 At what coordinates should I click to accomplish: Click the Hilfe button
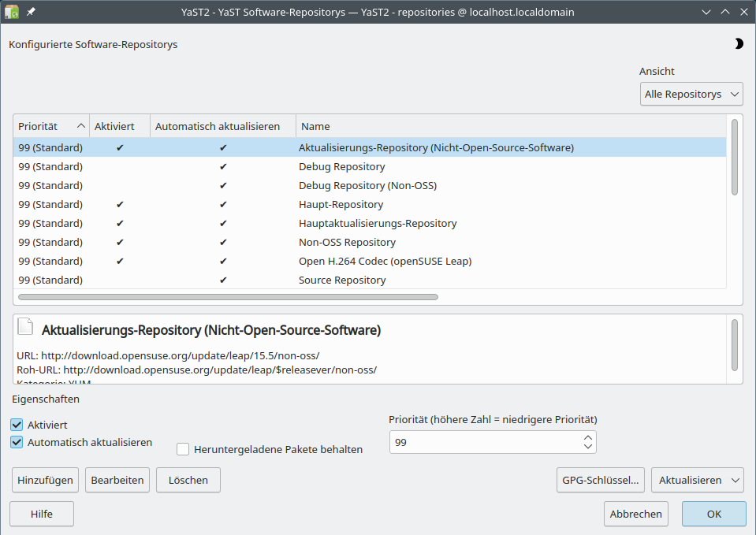(x=42, y=514)
